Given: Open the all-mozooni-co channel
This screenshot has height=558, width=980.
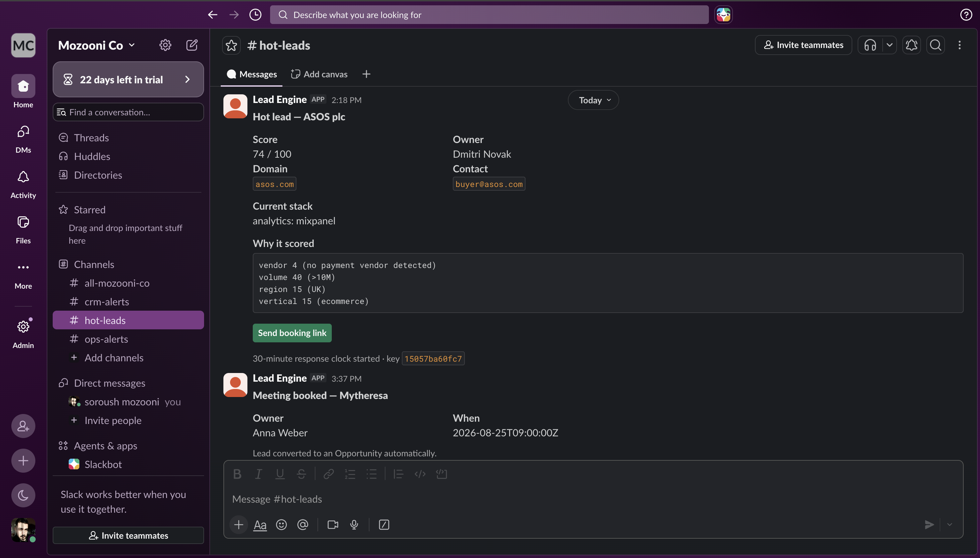Looking at the screenshot, I should pos(128,283).
